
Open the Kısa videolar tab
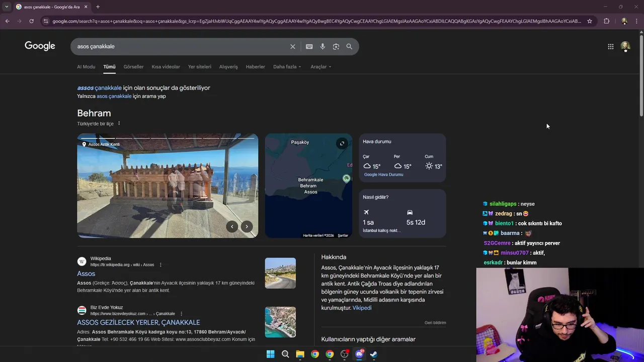pos(166,66)
